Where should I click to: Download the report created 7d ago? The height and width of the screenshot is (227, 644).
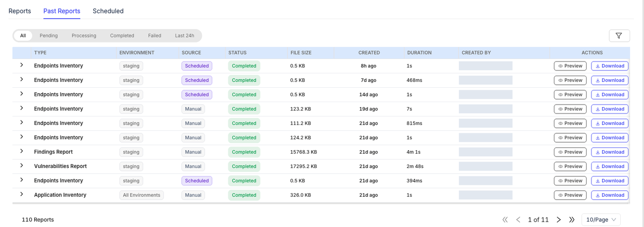click(x=610, y=80)
